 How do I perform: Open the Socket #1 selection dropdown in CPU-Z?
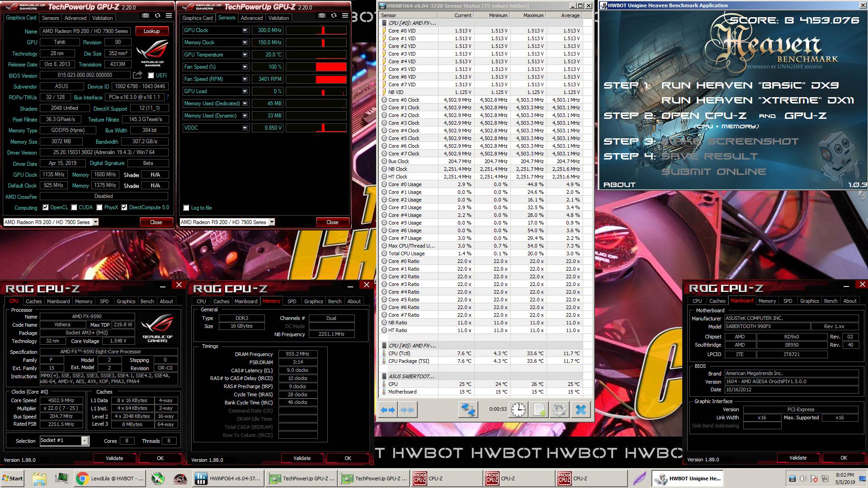pos(85,441)
